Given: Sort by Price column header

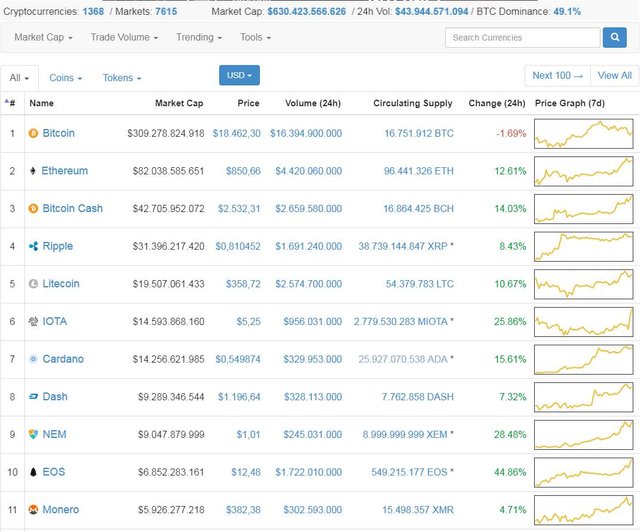Looking at the screenshot, I should 248,103.
